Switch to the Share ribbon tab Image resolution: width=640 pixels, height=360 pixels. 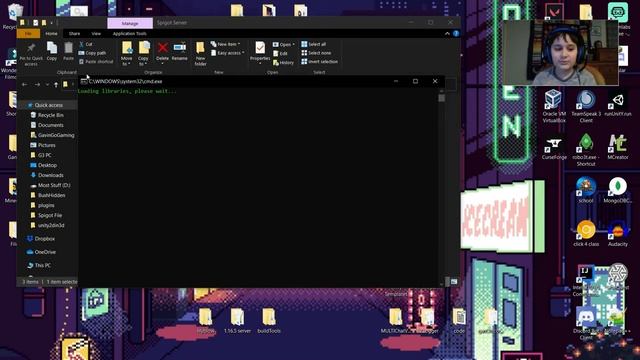click(x=74, y=33)
